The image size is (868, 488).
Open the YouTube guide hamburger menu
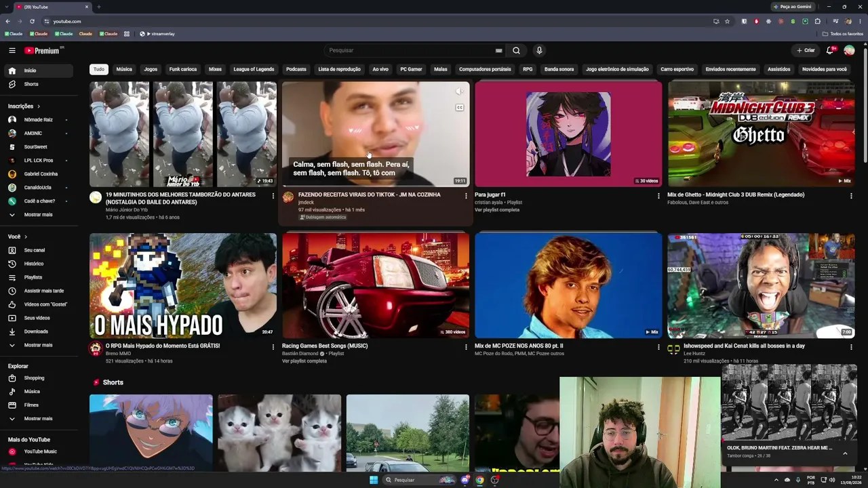pyautogui.click(x=12, y=50)
